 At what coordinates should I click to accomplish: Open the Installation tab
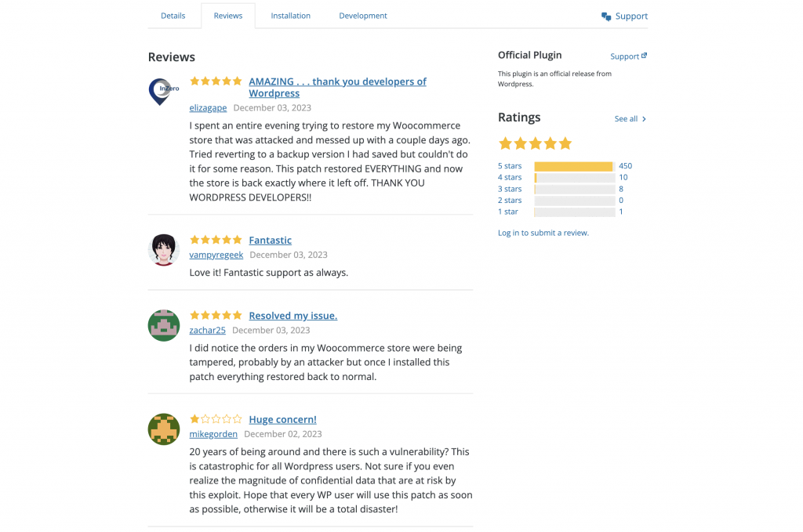click(x=291, y=16)
